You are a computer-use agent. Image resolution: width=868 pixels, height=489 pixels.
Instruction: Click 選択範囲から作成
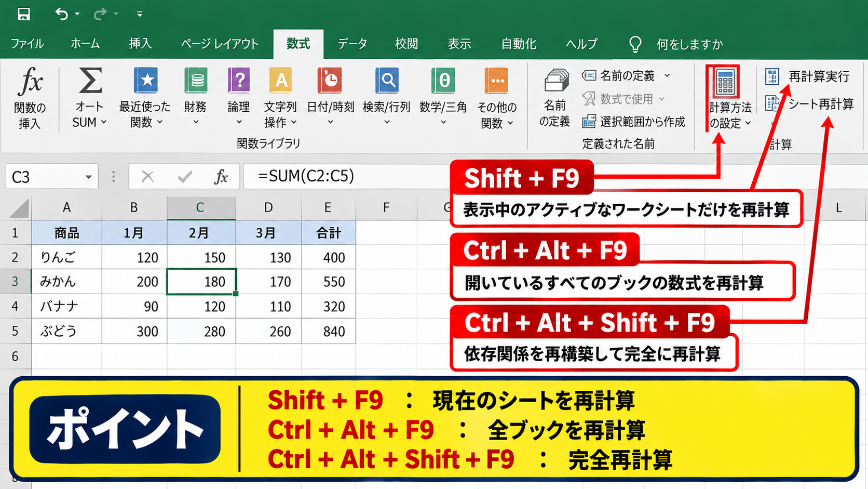click(x=633, y=122)
